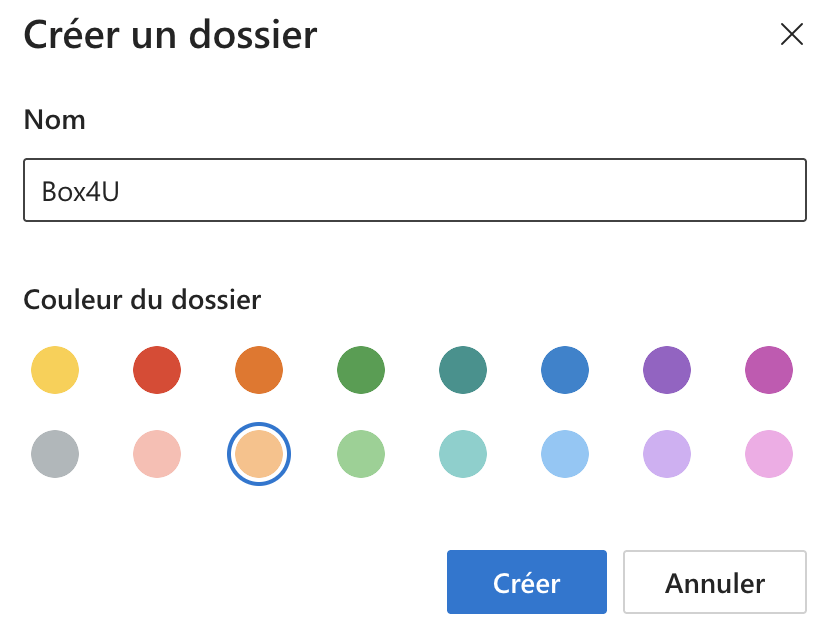Choose the red folder color
The image size is (826, 630).
point(157,371)
